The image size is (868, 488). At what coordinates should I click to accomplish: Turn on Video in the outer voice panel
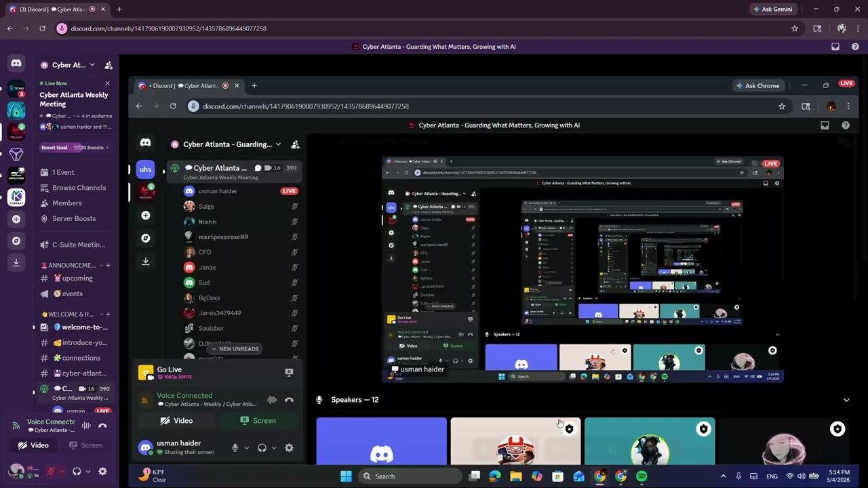pos(33,445)
